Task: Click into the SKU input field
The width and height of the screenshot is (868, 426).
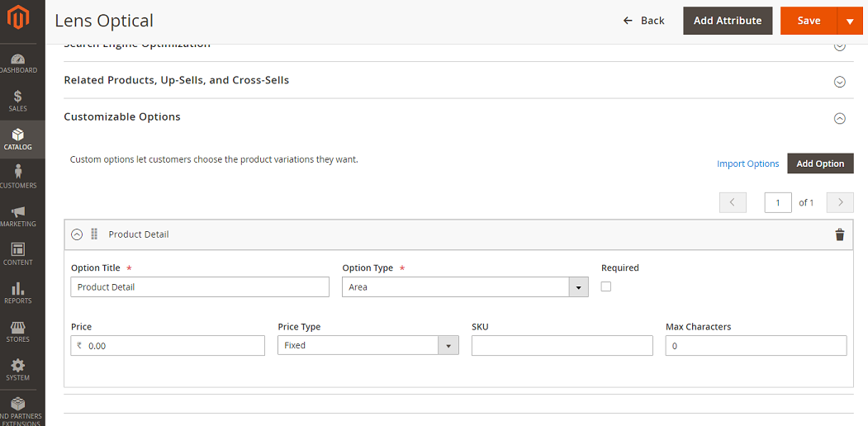Action: point(562,346)
